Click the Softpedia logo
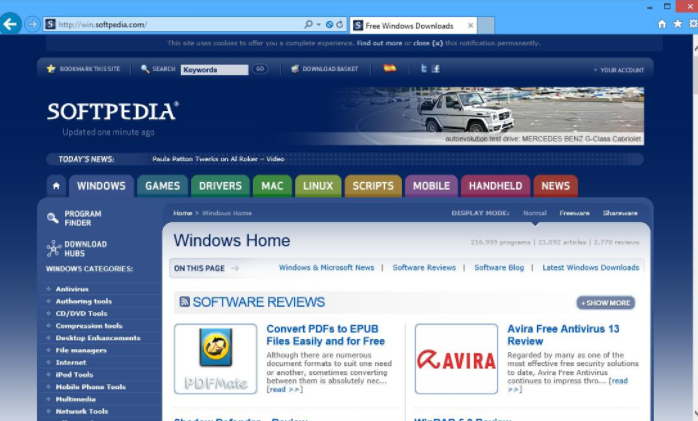698x421 pixels. [113, 111]
